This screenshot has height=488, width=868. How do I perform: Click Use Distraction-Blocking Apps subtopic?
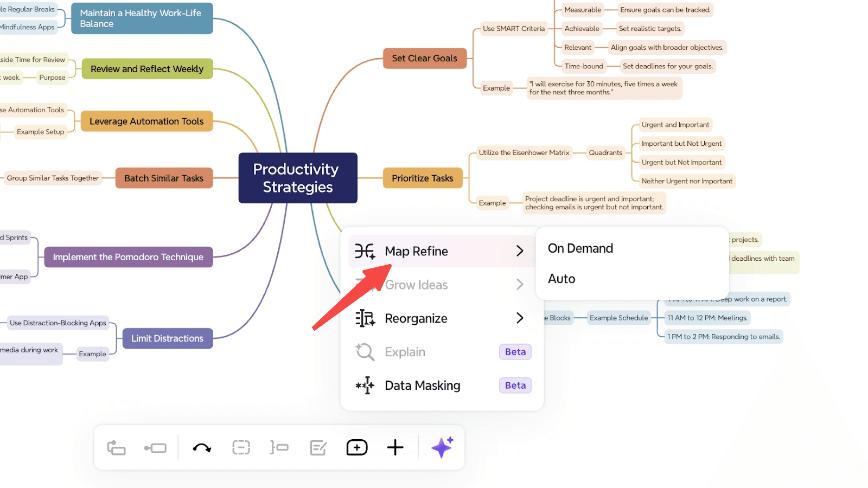coord(58,323)
